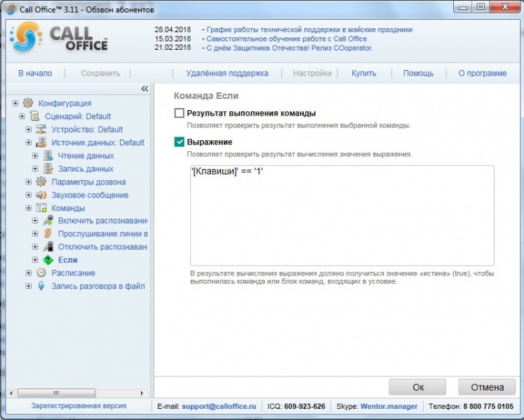Select Параметры дозвона tree label
Image resolution: width=524 pixels, height=420 pixels.
(x=88, y=182)
